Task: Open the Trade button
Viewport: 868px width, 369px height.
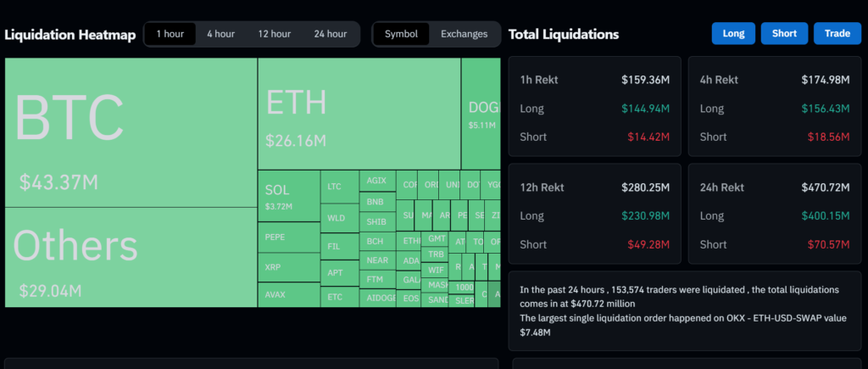Action: tap(837, 34)
